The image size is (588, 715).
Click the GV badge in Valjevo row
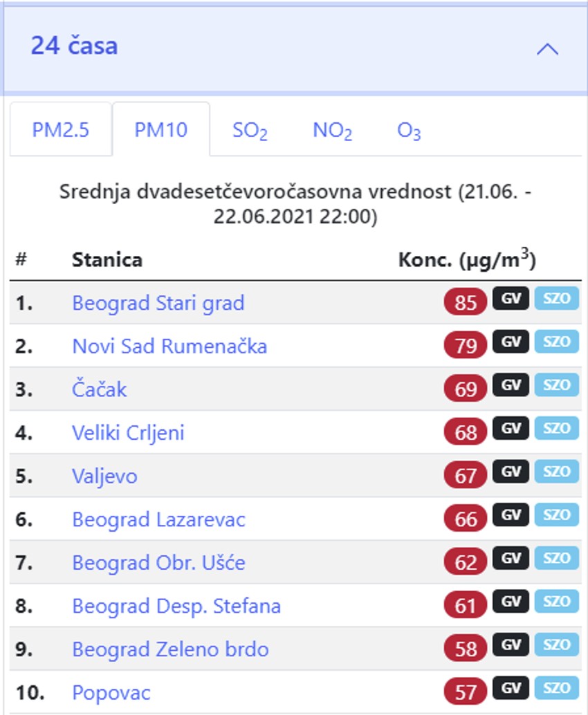click(511, 472)
